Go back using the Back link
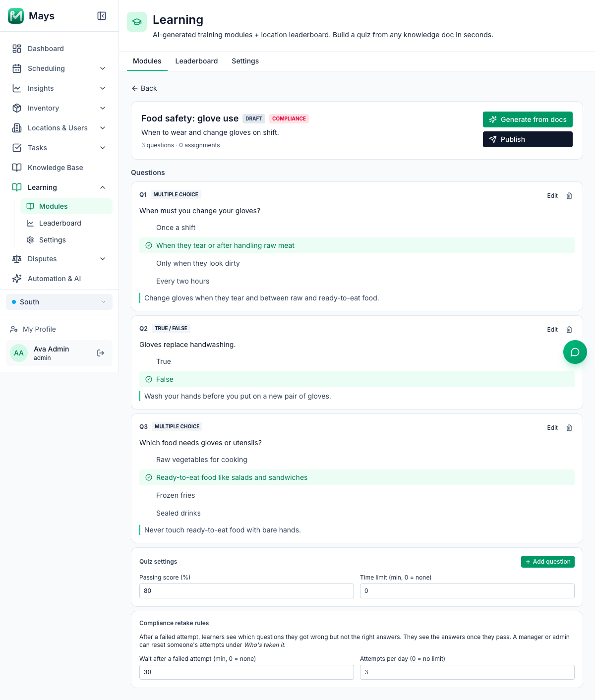The height and width of the screenshot is (700, 595). click(144, 88)
